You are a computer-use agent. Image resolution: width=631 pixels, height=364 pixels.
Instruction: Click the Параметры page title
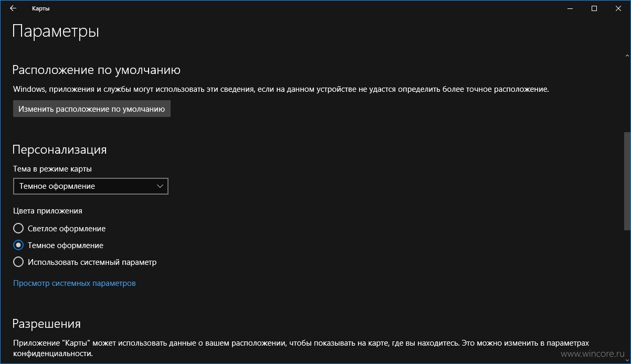(56, 31)
